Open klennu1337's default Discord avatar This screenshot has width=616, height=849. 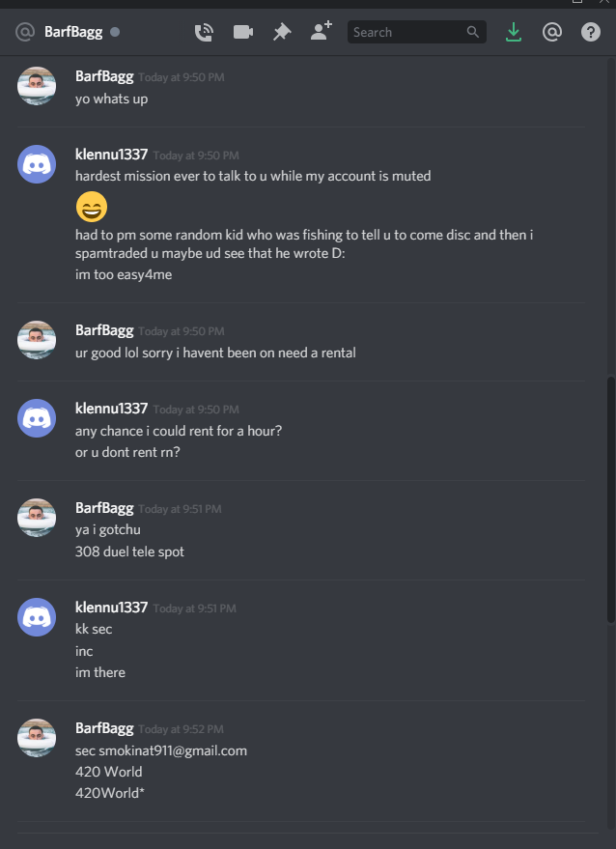pos(37,164)
